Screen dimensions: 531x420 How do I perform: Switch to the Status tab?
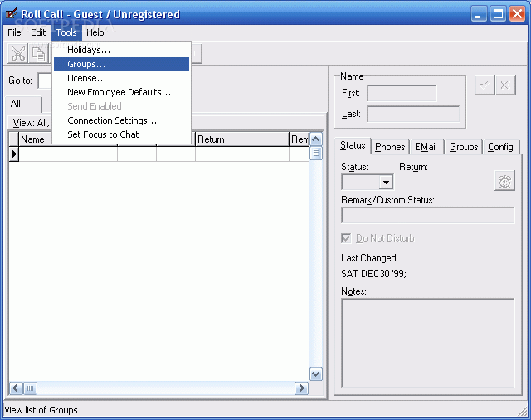[x=353, y=145]
